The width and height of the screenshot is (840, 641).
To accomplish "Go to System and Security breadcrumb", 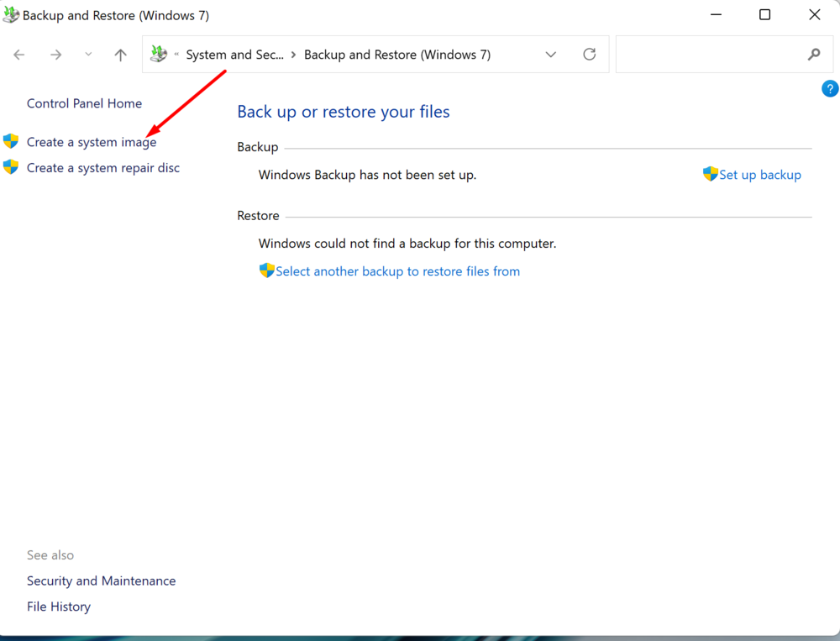I will (x=234, y=55).
